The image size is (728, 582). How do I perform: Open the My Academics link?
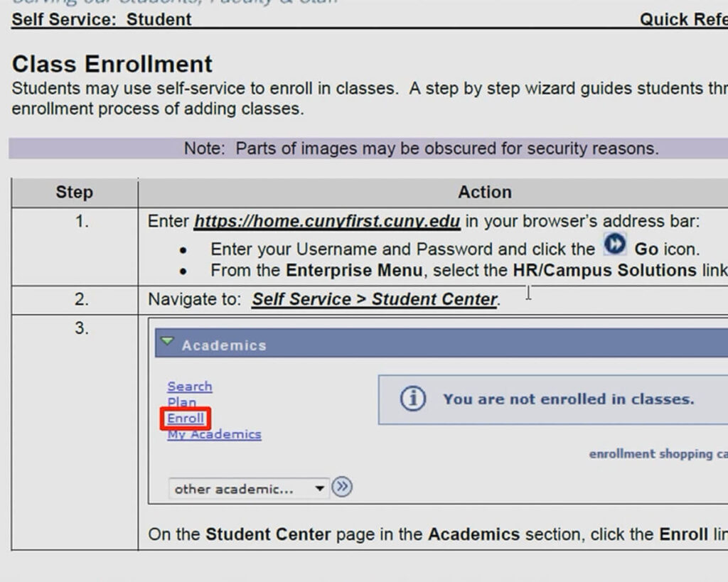click(x=214, y=434)
